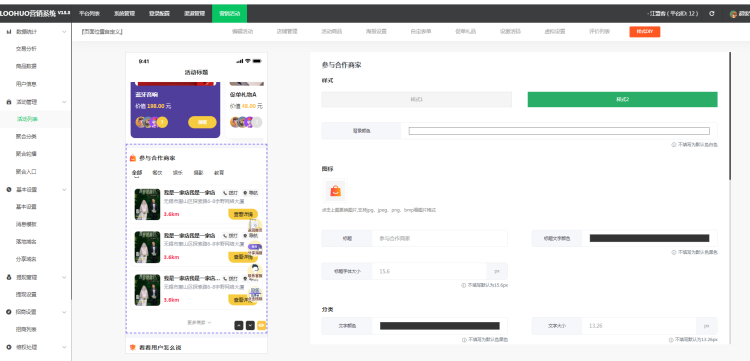The width and height of the screenshot is (750, 361).
Task: Click the shopping bag icon image uploader
Action: (x=335, y=191)
